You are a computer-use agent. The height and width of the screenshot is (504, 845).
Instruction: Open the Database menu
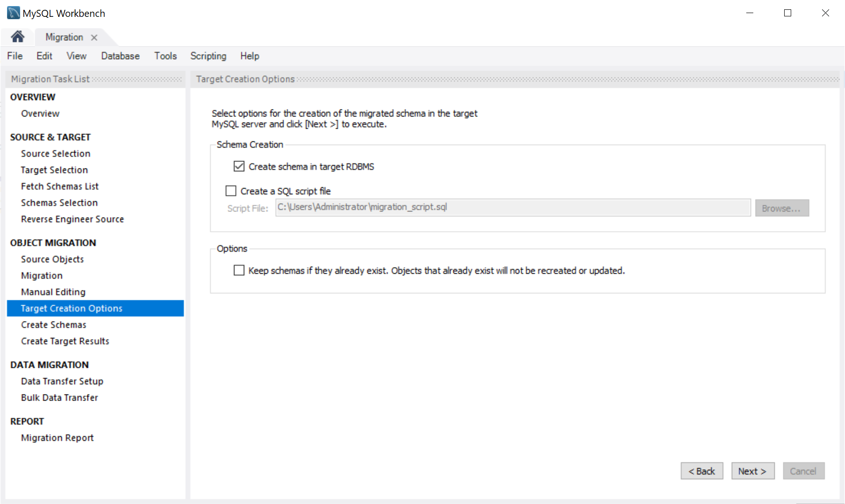(x=120, y=56)
